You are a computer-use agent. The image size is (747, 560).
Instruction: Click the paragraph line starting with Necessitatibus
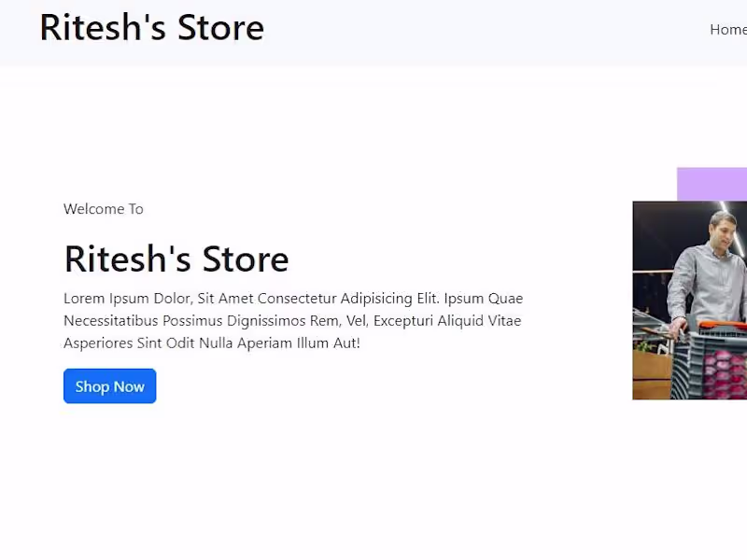coord(292,321)
